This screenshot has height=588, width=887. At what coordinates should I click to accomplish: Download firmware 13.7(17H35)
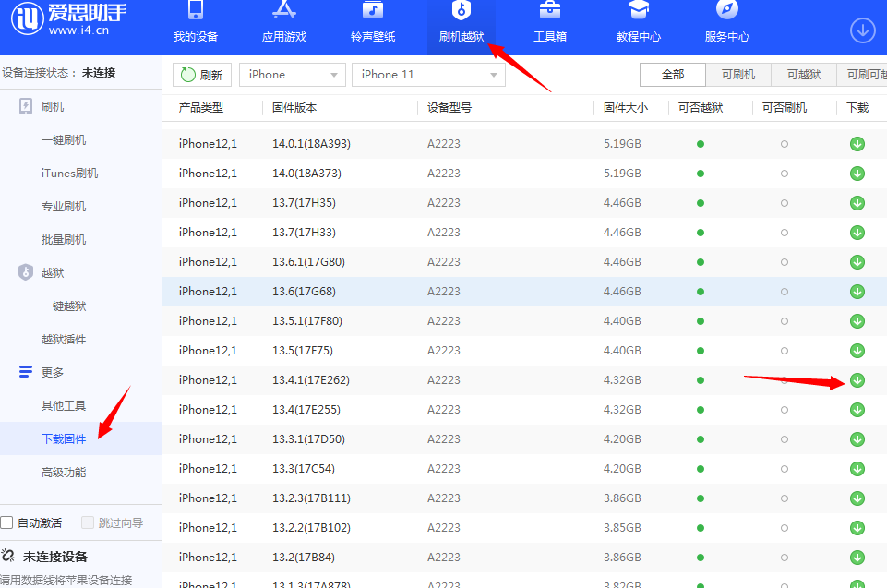tap(857, 203)
